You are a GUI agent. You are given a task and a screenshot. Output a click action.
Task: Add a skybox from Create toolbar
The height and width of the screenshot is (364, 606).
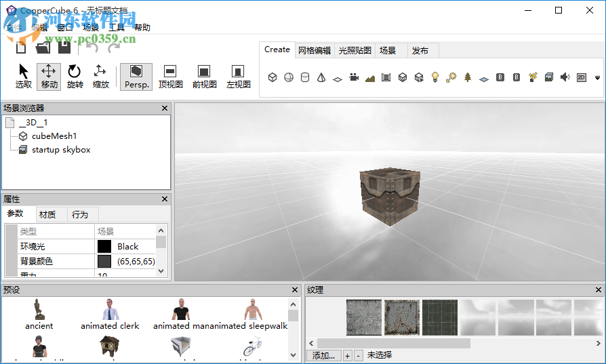tap(549, 77)
